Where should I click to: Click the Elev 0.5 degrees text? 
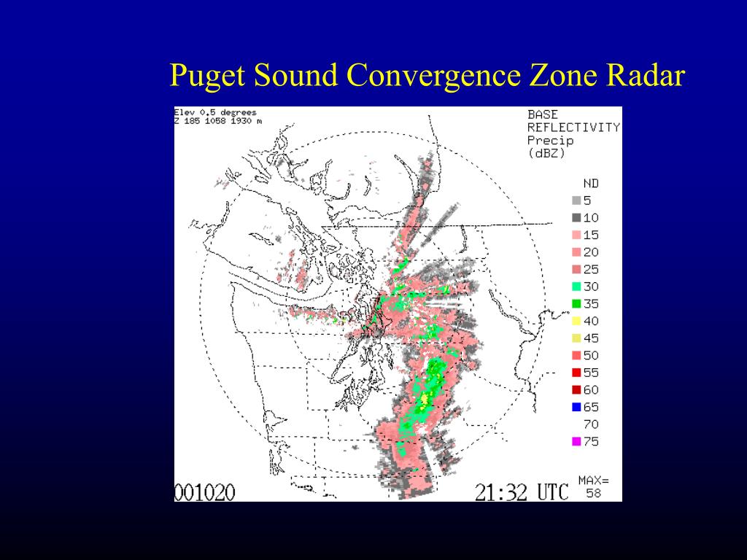215,112
